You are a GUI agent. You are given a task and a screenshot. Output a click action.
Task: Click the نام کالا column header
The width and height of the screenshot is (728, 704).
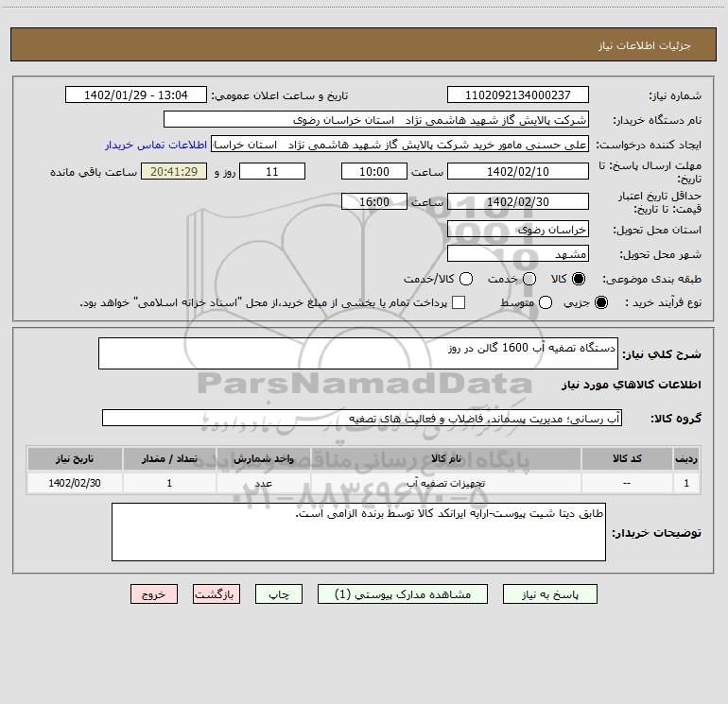tap(445, 458)
